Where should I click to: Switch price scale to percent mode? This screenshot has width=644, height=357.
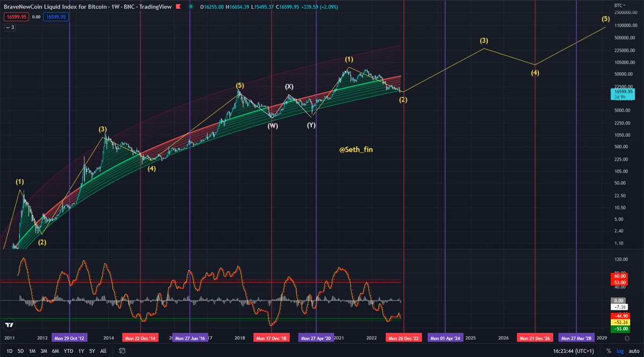tap(609, 351)
